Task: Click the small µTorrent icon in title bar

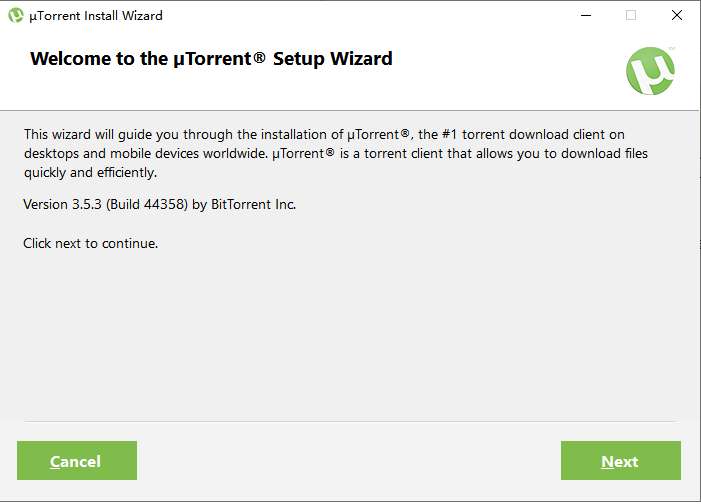Action: coord(16,15)
